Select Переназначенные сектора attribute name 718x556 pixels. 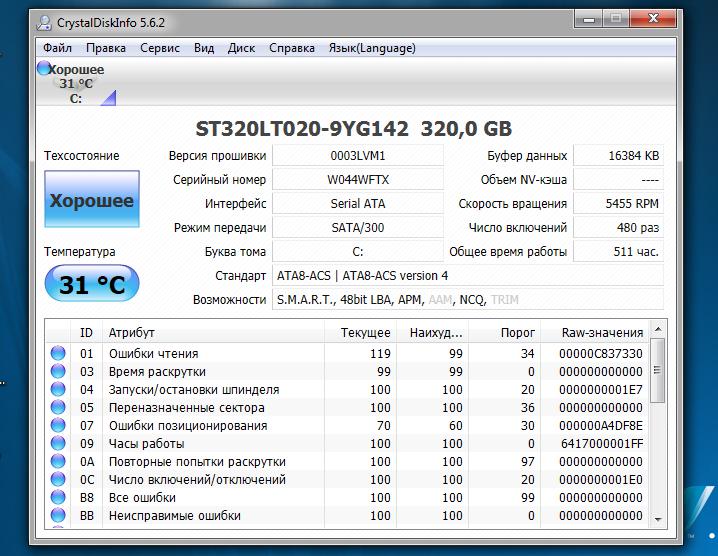[186, 408]
